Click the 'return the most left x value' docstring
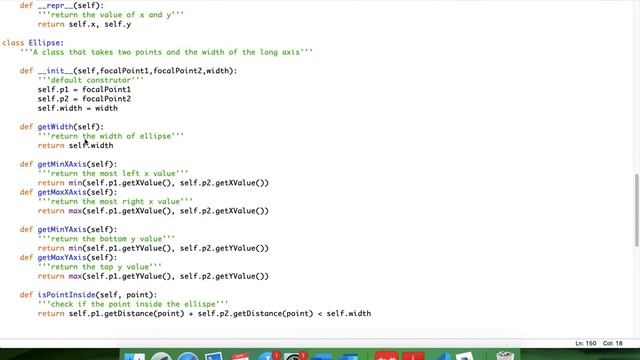The height and width of the screenshot is (360, 640). point(113,174)
